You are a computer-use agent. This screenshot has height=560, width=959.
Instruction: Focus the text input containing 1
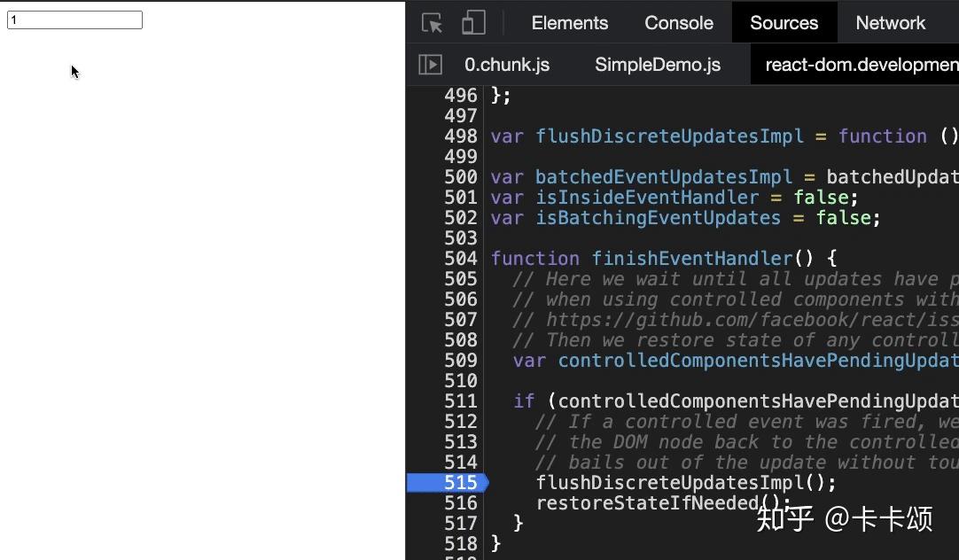74,19
